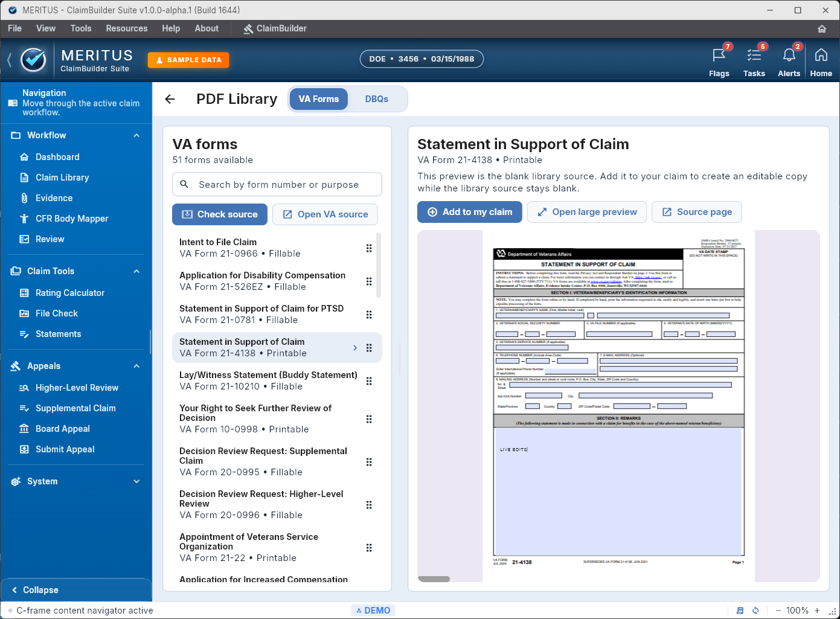Screen dimensions: 840x619
Task: Click the Check source button
Action: 219,214
